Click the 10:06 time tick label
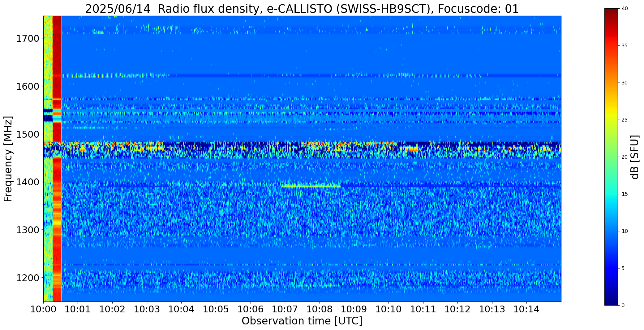Screen dimensions: 644x330 (251, 309)
